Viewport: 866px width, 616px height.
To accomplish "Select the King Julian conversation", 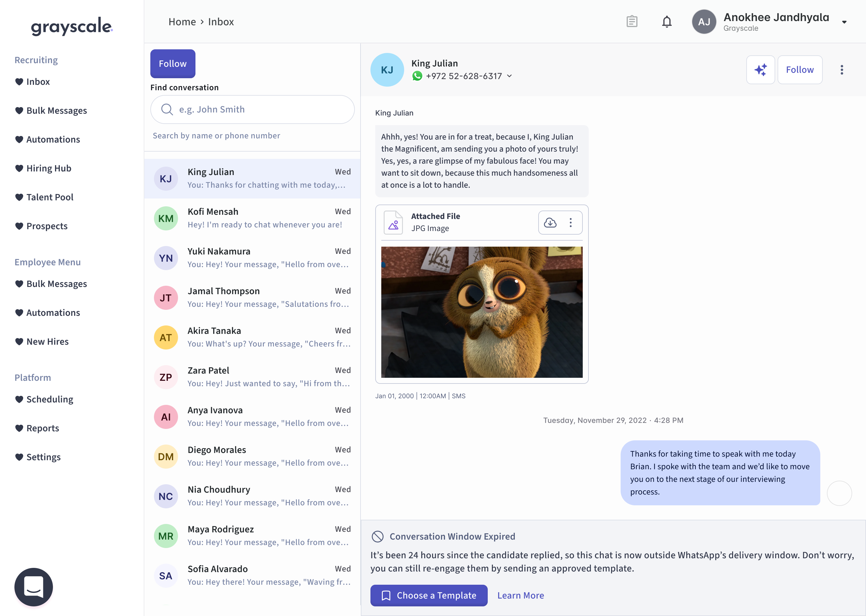I will click(252, 179).
